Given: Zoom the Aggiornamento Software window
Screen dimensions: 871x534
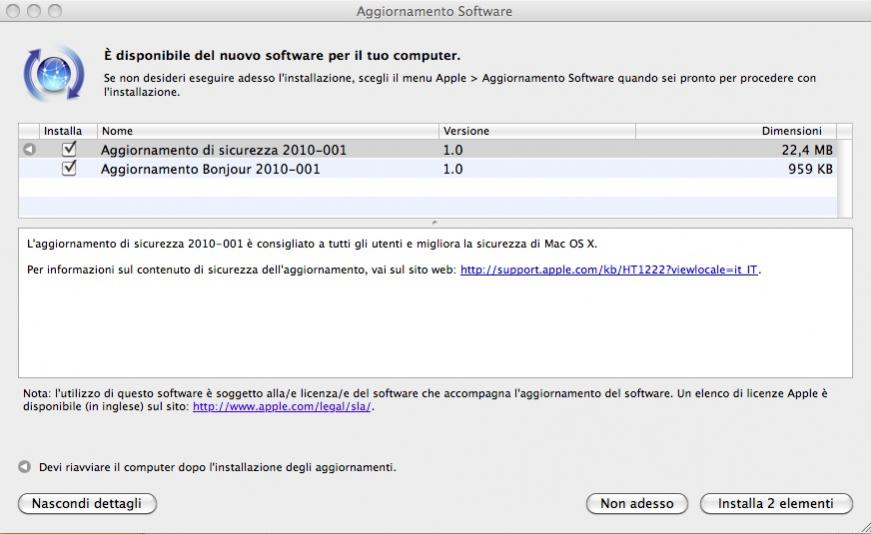Looking at the screenshot, I should click(54, 11).
